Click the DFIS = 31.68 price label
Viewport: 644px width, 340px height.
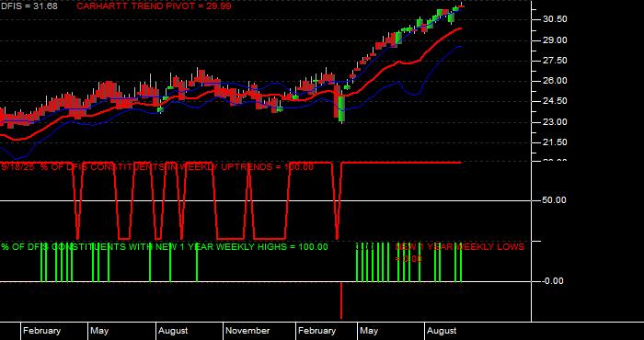point(29,6)
